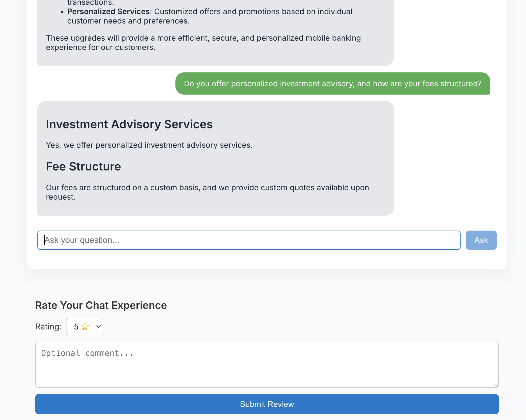Click the Rating: label
526x420 pixels.
pos(48,326)
